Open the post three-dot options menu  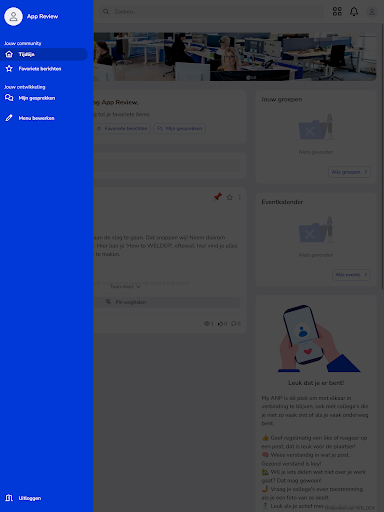(240, 197)
